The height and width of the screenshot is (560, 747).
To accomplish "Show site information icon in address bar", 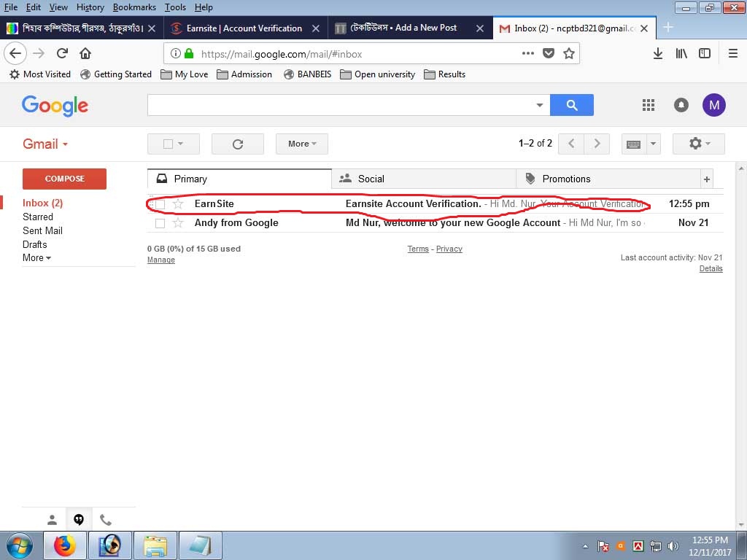I will 175,53.
